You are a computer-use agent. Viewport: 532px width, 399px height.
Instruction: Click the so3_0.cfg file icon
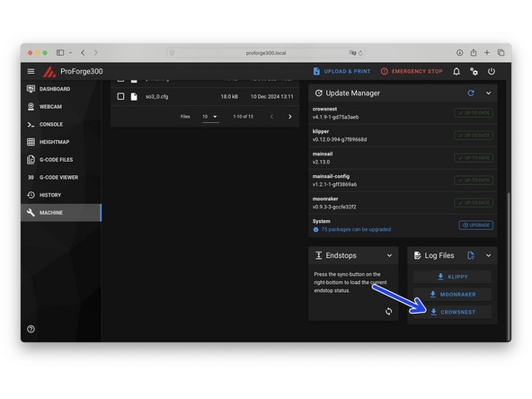click(x=134, y=97)
